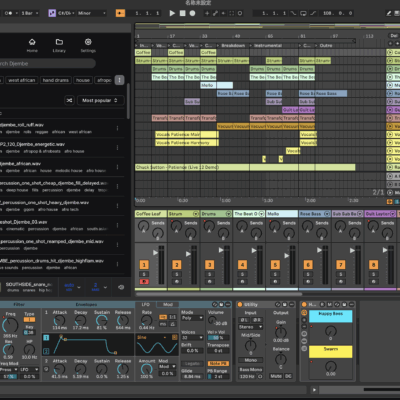400x400 pixels.
Task: Expand more tags with the vertical dots button
Action: pos(119,80)
